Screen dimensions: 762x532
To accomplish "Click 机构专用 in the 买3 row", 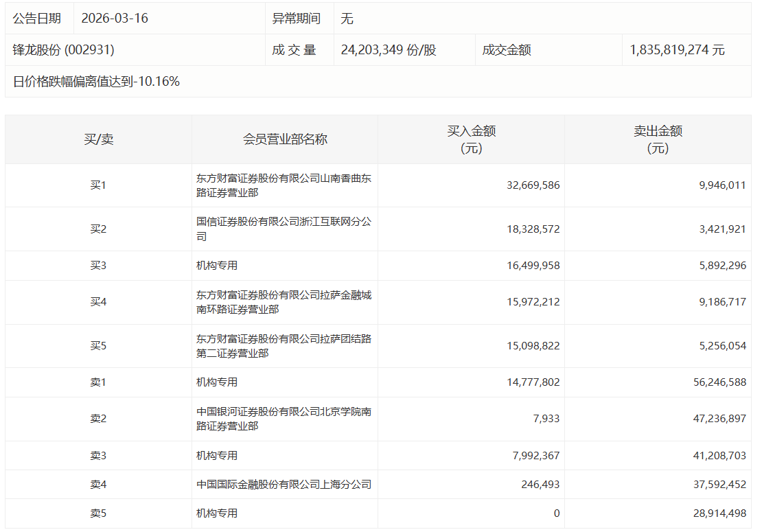I will 217,266.
